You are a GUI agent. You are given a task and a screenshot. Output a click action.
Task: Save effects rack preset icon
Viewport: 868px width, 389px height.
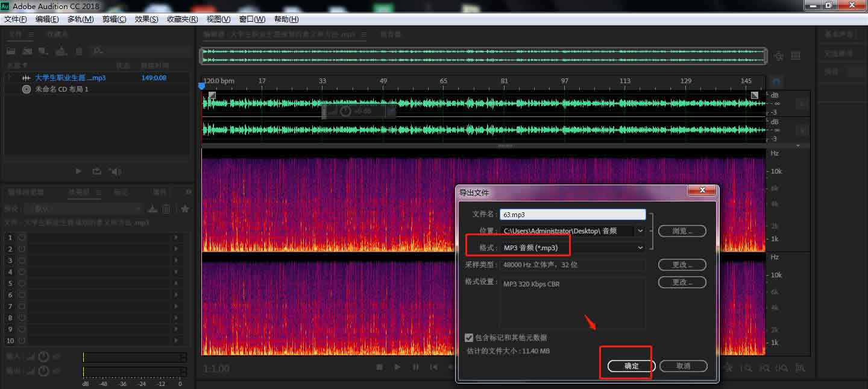tap(153, 209)
